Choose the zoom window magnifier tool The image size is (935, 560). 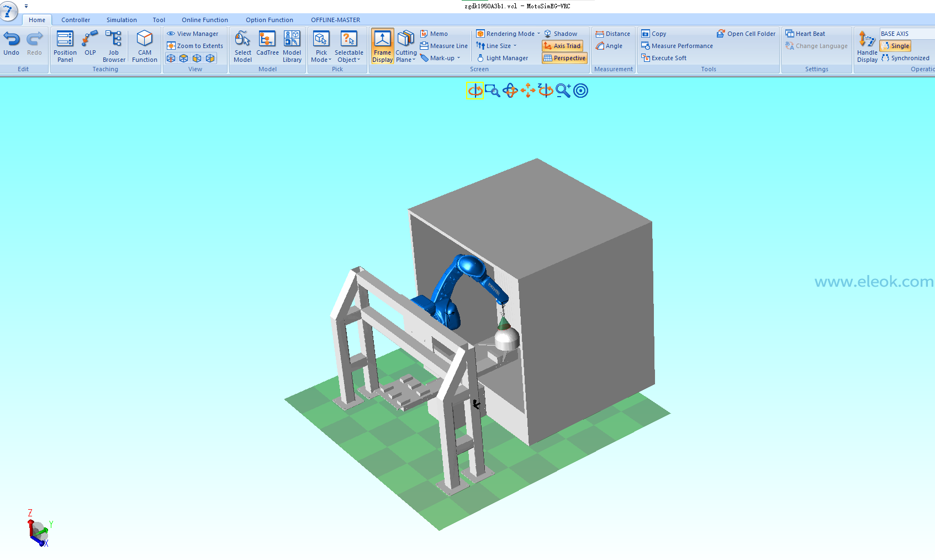coord(493,91)
